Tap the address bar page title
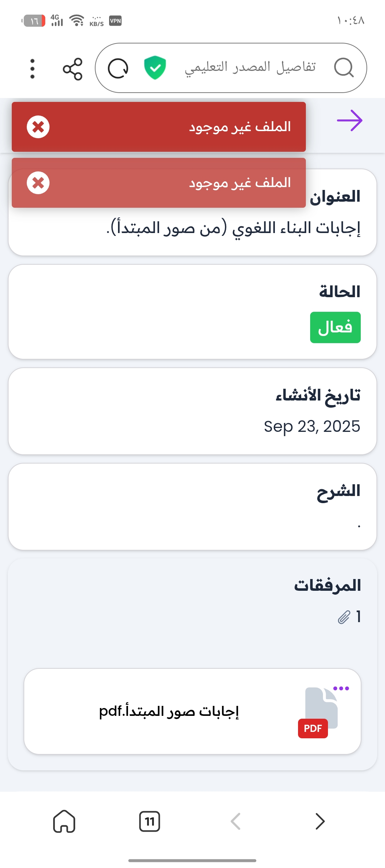Viewport: 385px width, 868px height. pos(250,68)
